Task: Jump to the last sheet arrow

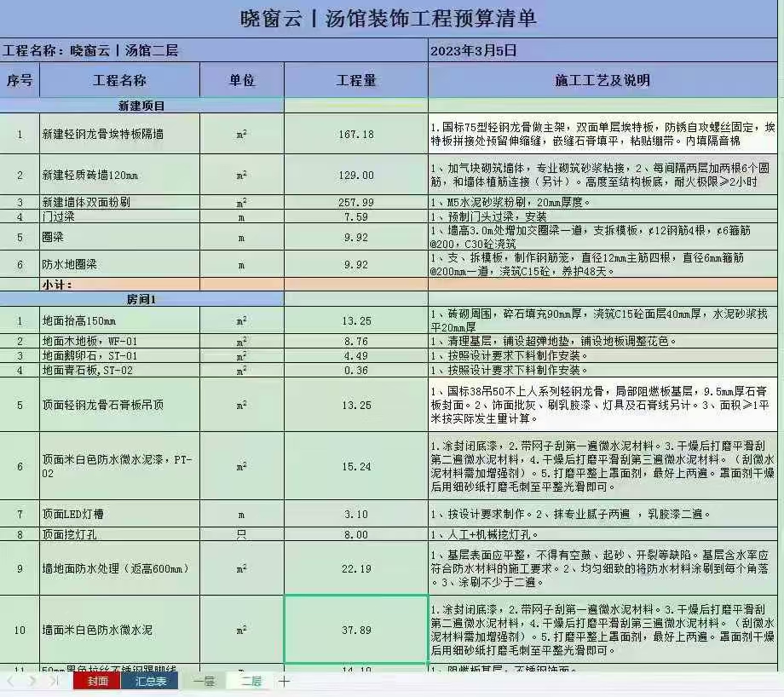Action: (x=54, y=681)
